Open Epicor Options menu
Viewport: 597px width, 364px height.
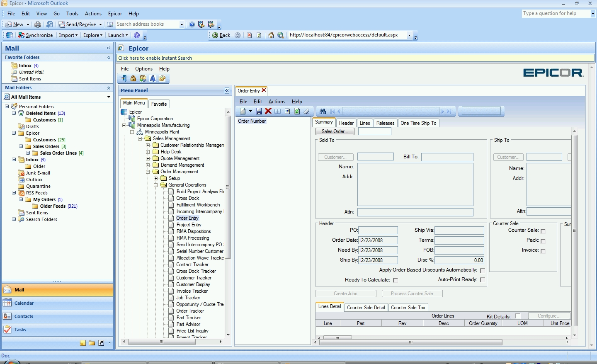144,69
